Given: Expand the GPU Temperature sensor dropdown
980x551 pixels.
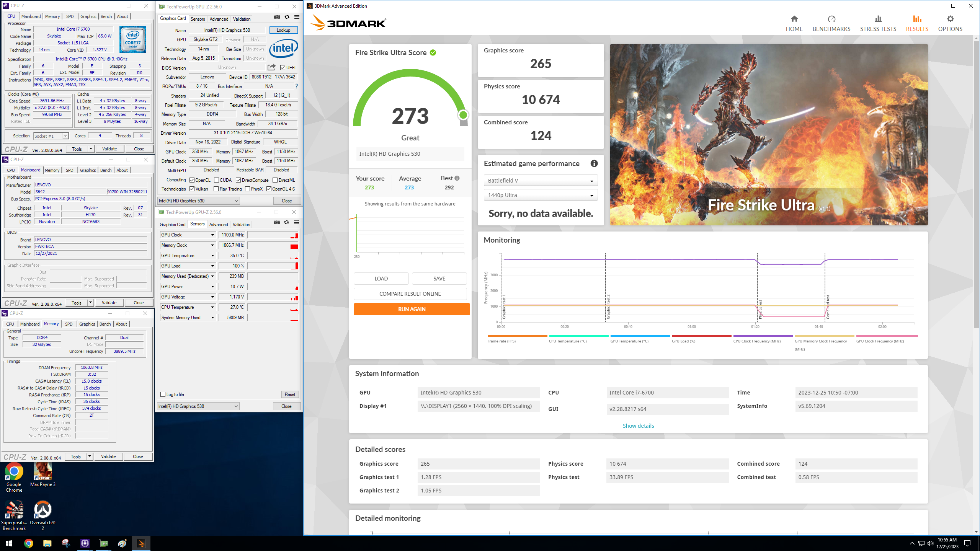Looking at the screenshot, I should click(212, 256).
